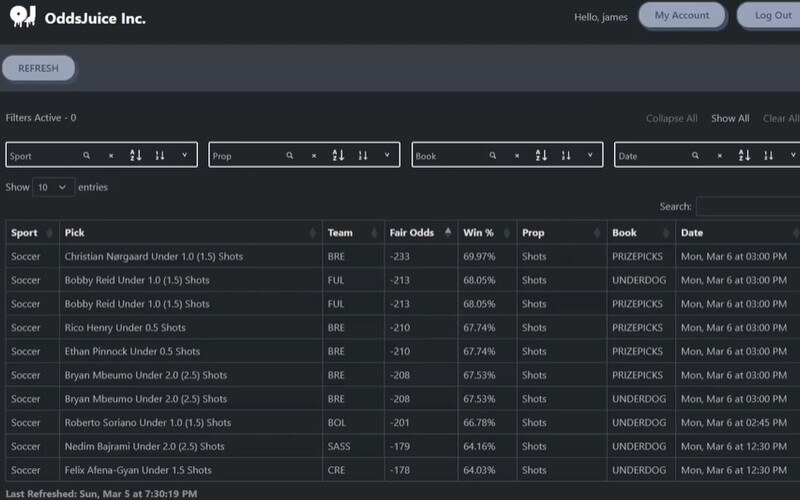
Task: Click the -201 fair odds value
Action: [x=399, y=422]
